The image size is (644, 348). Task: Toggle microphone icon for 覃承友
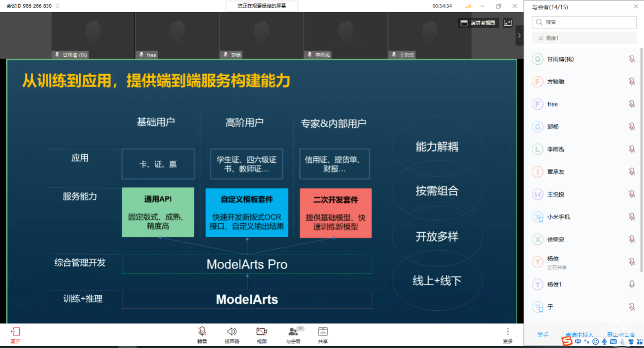point(632,171)
